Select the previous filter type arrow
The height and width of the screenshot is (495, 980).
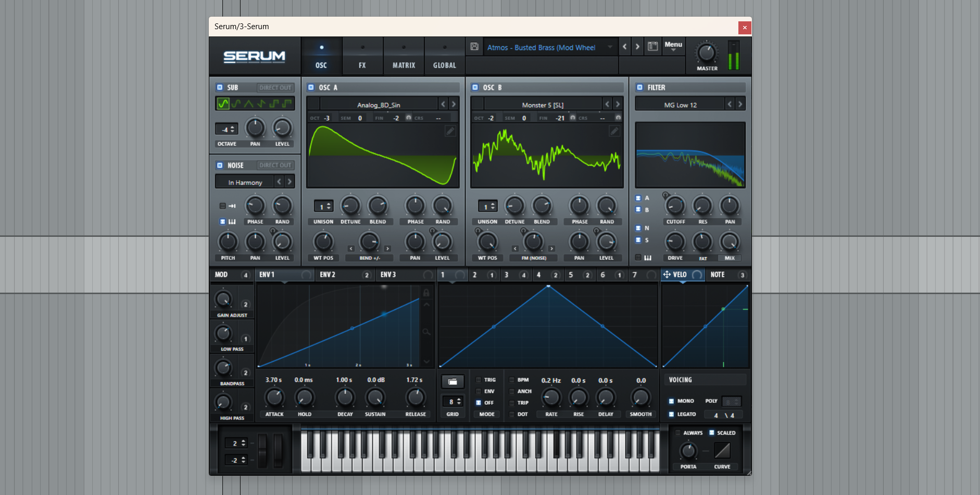pyautogui.click(x=730, y=104)
